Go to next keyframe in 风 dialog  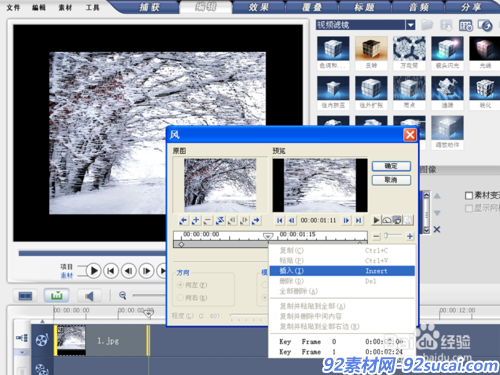coord(256,220)
